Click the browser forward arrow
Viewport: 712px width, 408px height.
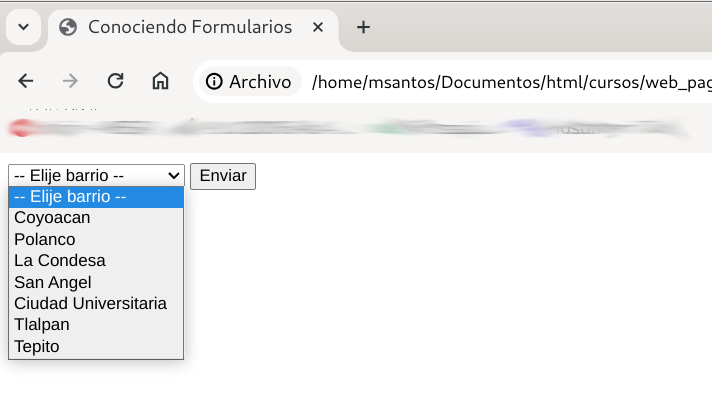tap(70, 81)
